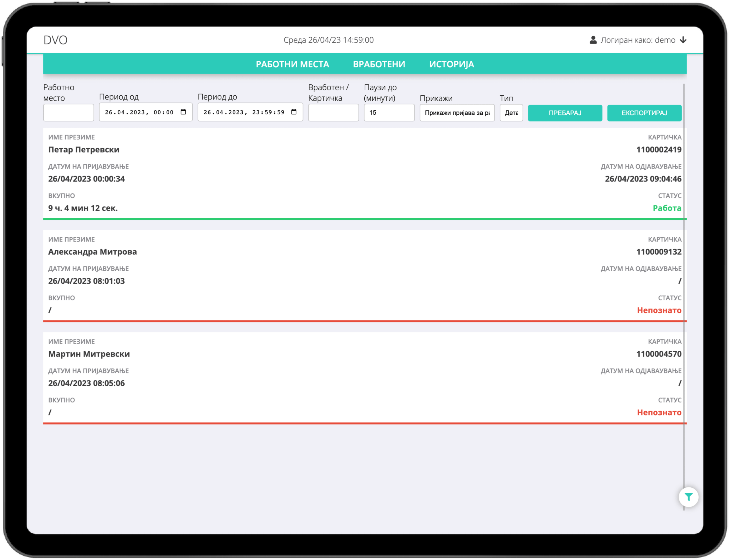Image resolution: width=729 pixels, height=560 pixels.
Task: Go to the ИСТОРИЈА tab
Action: click(451, 64)
